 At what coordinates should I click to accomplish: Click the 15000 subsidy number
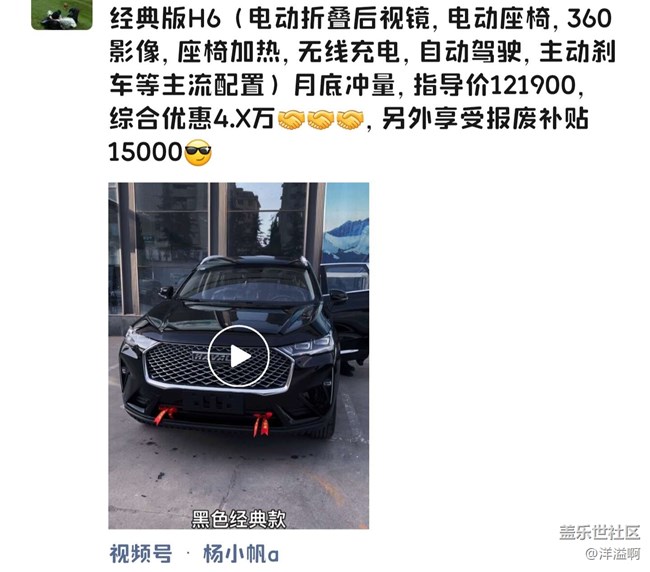[x=145, y=152]
